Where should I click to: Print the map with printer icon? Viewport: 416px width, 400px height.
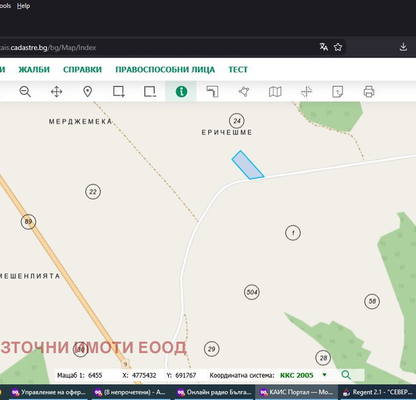click(x=369, y=91)
